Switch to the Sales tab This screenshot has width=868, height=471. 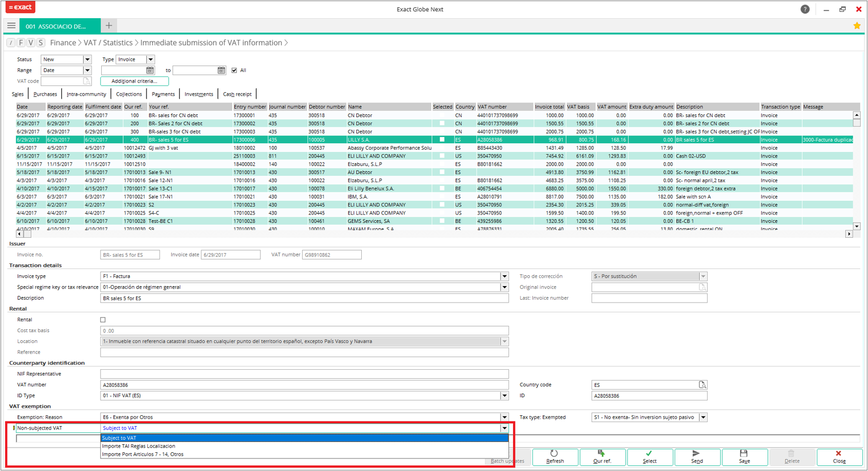point(18,94)
